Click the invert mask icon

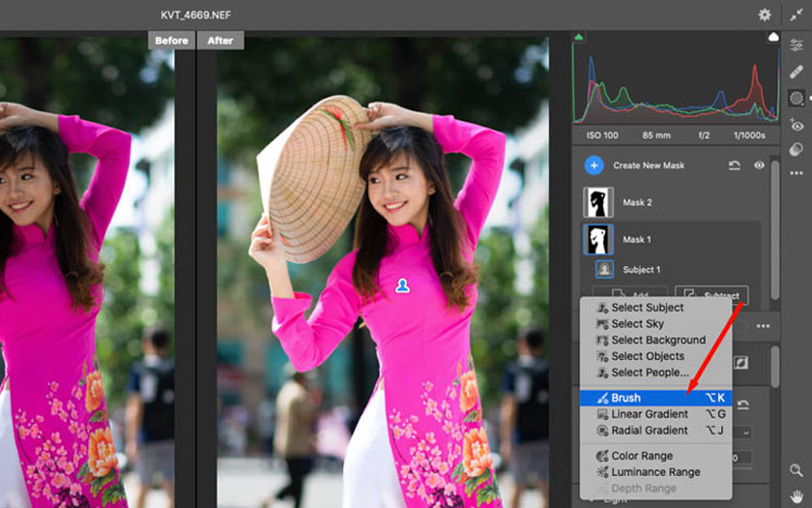740,362
